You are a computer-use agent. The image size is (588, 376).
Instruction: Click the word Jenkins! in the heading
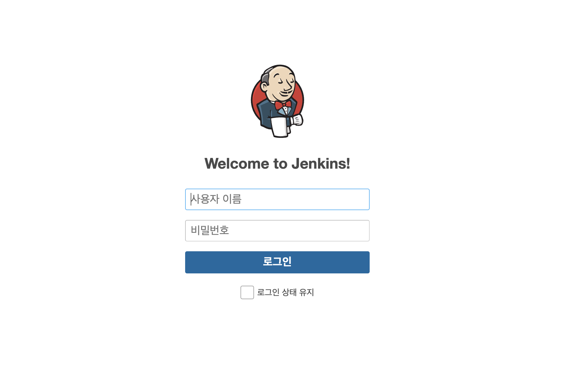(x=321, y=163)
